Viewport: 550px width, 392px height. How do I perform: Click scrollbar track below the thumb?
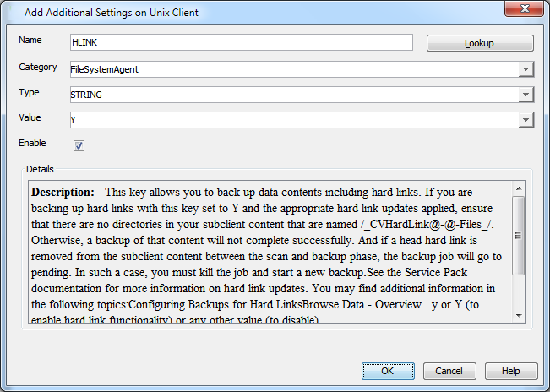(x=519, y=292)
